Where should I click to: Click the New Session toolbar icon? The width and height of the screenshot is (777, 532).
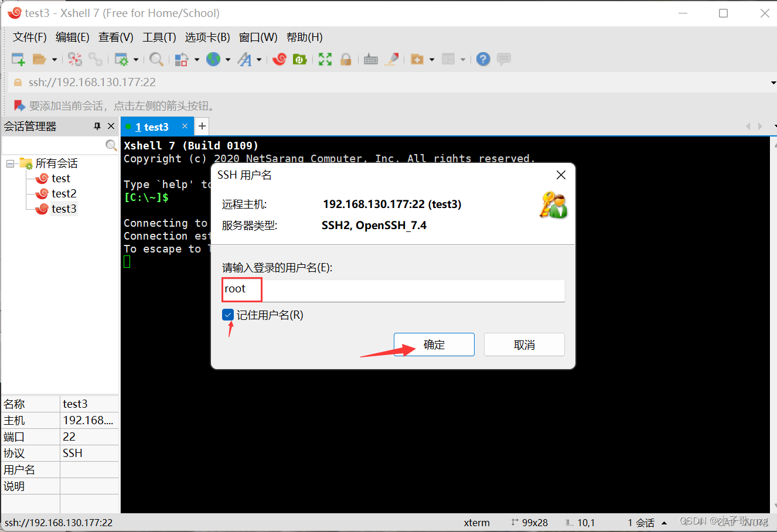pos(18,59)
